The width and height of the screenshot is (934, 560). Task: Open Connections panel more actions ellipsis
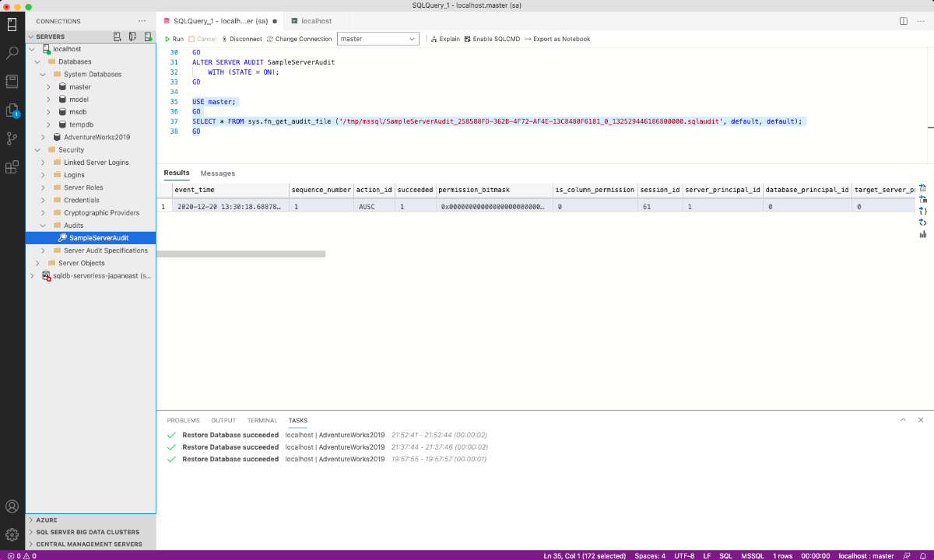pyautogui.click(x=142, y=21)
